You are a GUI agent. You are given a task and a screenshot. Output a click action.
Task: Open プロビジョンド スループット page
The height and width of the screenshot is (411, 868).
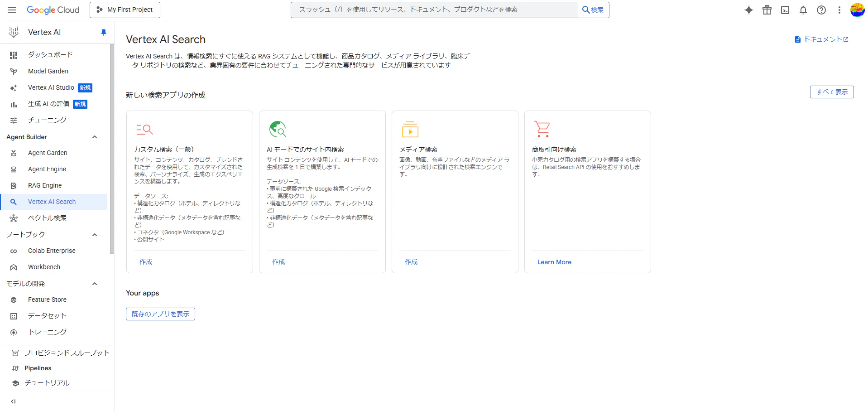[x=57, y=353]
